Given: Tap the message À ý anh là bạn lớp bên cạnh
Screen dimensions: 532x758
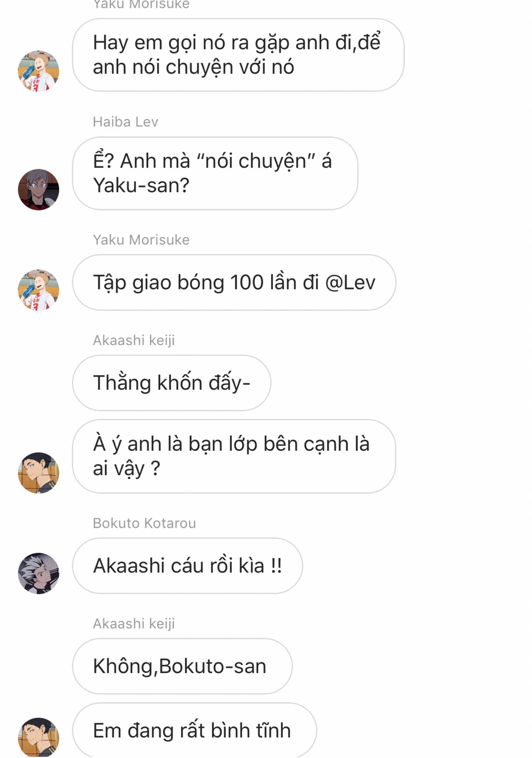Looking at the screenshot, I should click(x=234, y=456).
